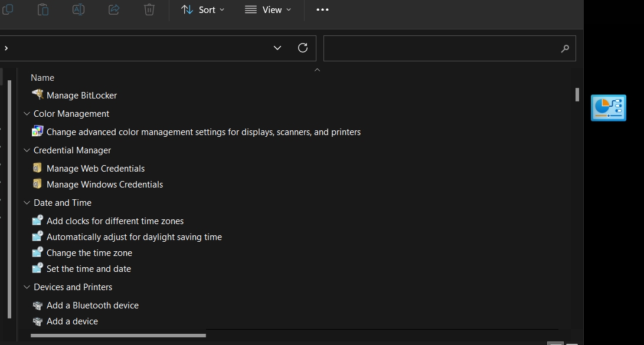644x345 pixels.
Task: Open Manage BitLocker
Action: point(81,95)
